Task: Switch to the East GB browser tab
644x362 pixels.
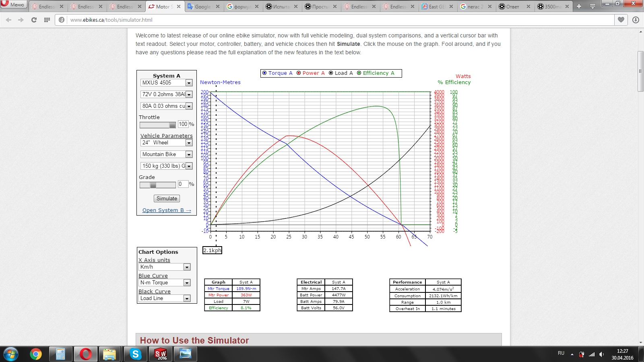Action: point(437,6)
